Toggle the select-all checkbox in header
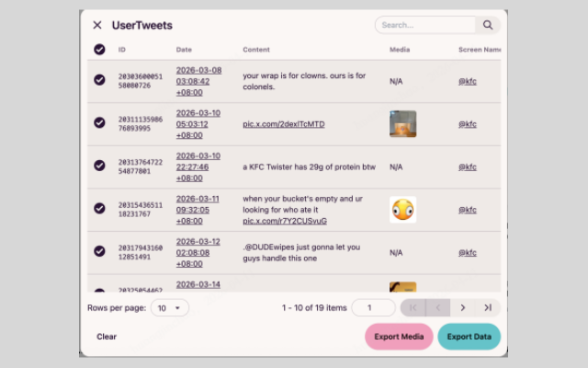588x368 pixels. tap(99, 50)
